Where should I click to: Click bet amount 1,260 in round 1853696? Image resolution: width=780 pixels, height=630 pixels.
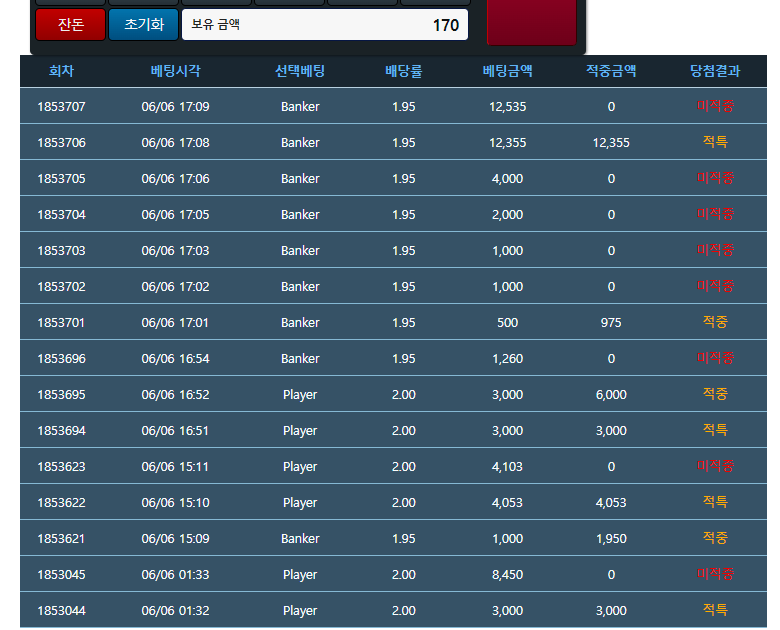(507, 358)
